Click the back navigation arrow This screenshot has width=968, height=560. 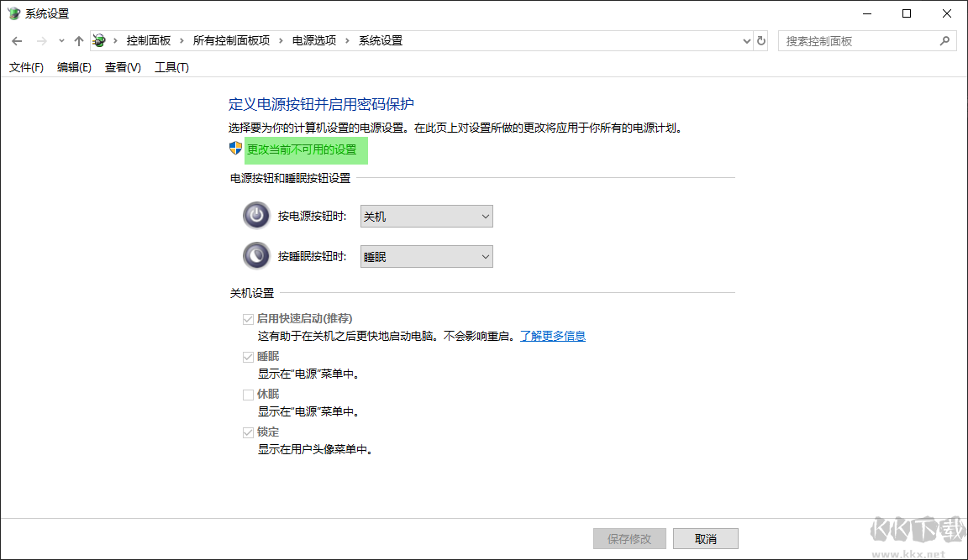click(x=17, y=39)
